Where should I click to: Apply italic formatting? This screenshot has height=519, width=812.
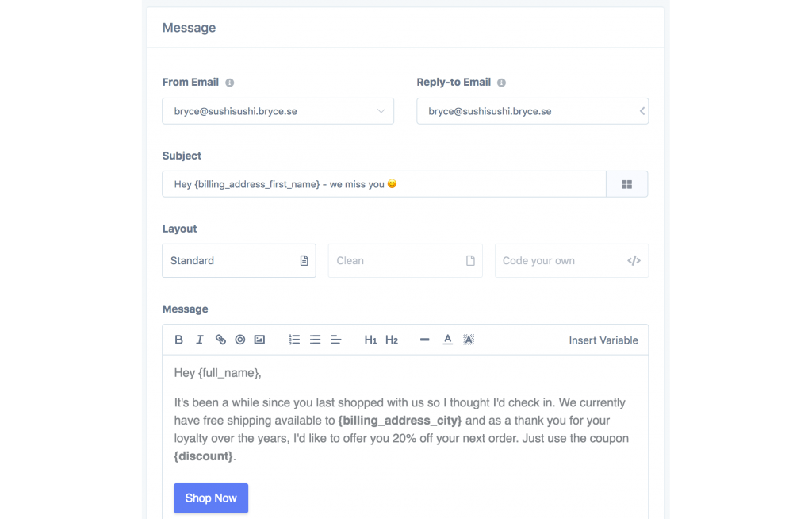[x=199, y=339]
